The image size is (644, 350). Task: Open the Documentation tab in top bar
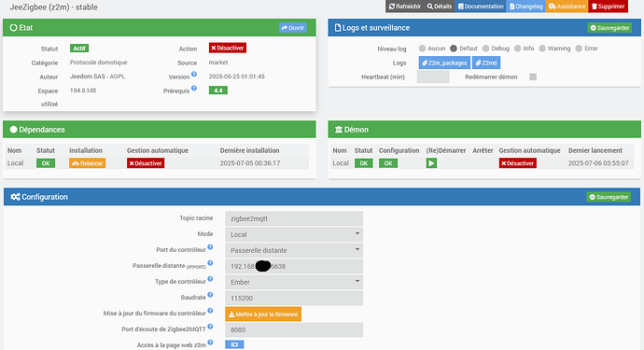coord(481,7)
